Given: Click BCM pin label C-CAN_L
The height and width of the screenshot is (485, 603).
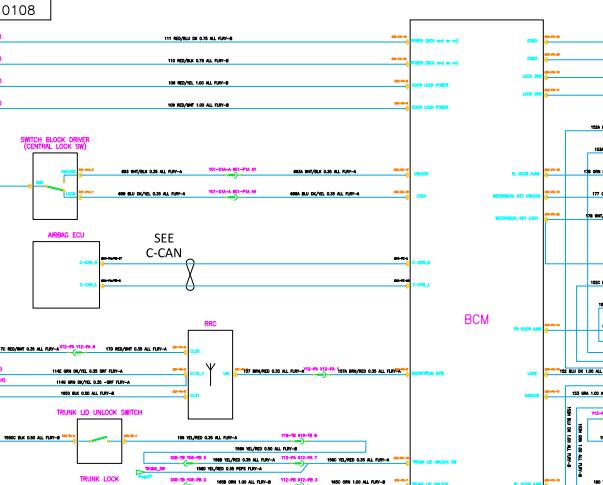Looking at the screenshot, I should (421, 285).
